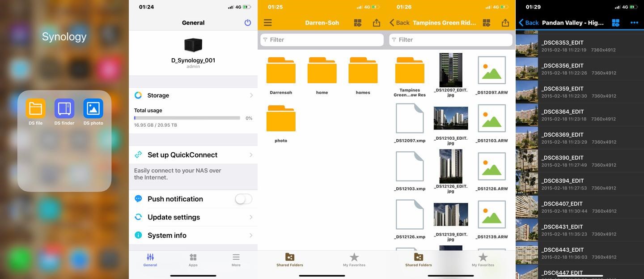Open the _DSC6431_EDIT photo row
The image size is (644, 279).
580,230
